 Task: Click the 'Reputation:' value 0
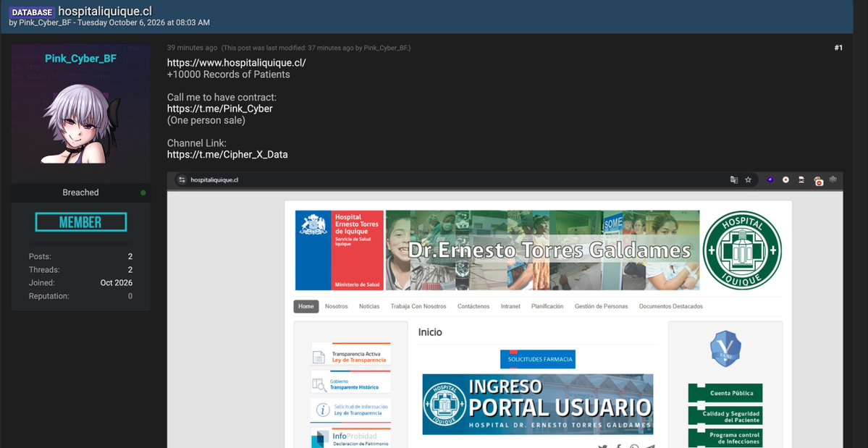[130, 296]
